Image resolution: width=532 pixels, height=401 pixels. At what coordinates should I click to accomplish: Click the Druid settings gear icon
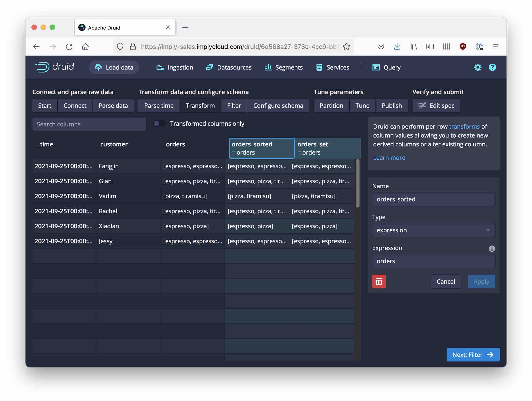click(x=477, y=67)
